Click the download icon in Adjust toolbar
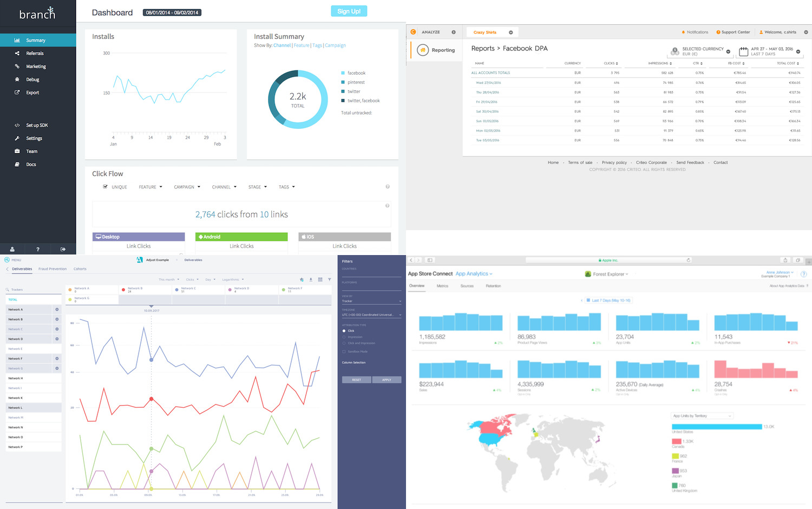The image size is (812, 509). coord(311,279)
